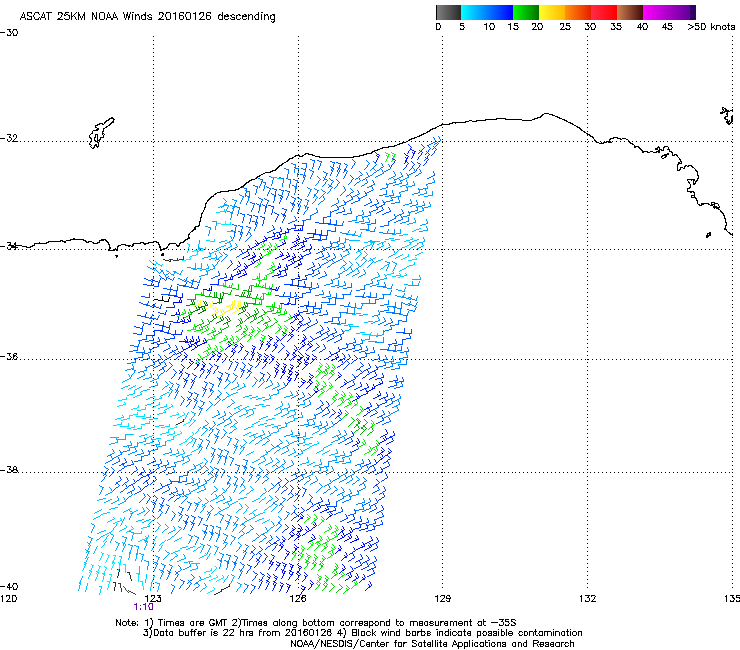740x650 pixels.
Task: Click the '25' legend scale label
Action: 565,27
